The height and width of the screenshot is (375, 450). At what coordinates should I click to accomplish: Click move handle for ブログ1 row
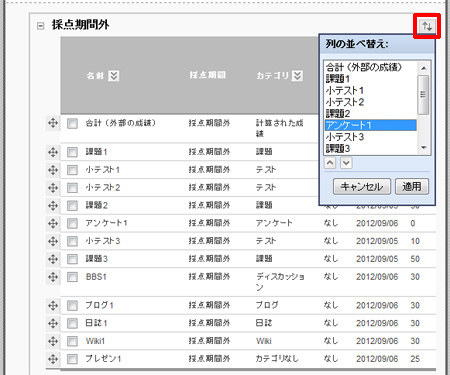coord(53,306)
